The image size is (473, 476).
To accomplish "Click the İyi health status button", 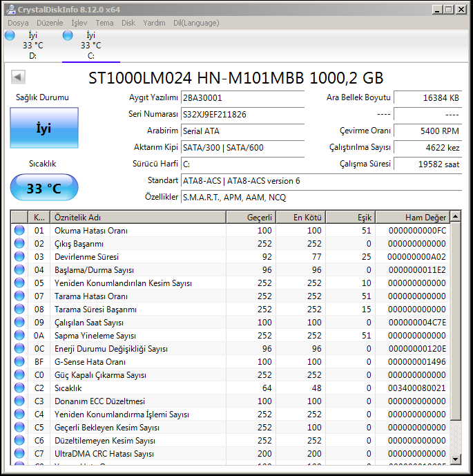I will point(44,128).
